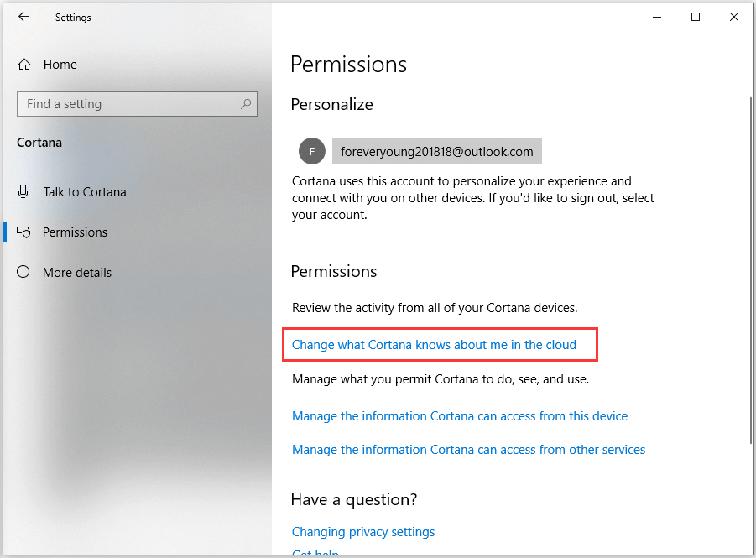Click the account avatar circle
This screenshot has height=558, width=756.
pos(311,152)
